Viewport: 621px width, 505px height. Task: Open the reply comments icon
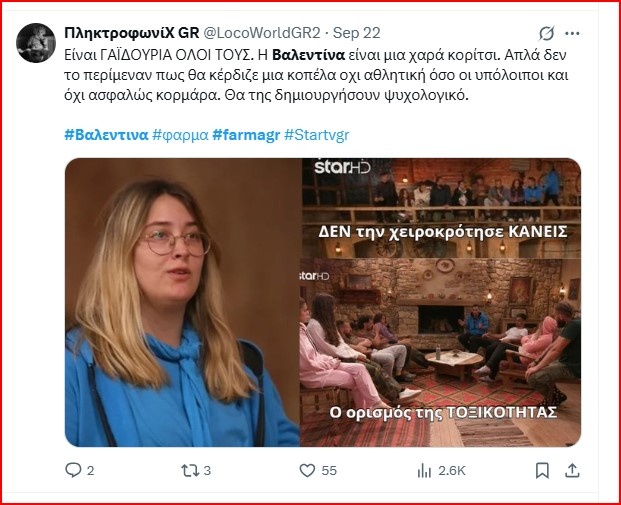[73, 470]
